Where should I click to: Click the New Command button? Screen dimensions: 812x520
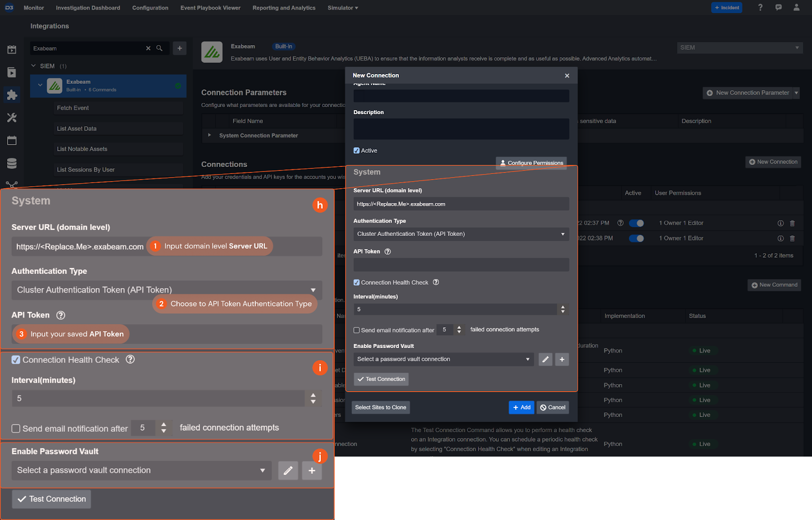coord(774,285)
